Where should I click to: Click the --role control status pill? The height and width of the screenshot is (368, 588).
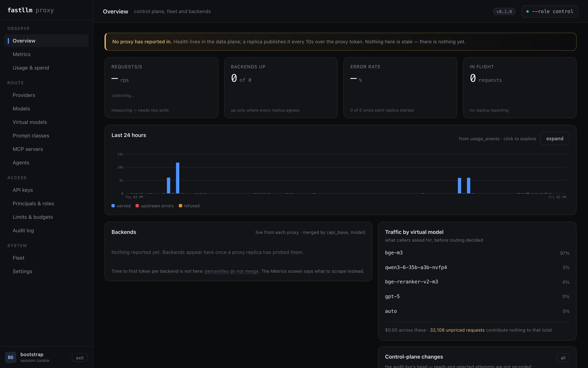[x=550, y=11]
